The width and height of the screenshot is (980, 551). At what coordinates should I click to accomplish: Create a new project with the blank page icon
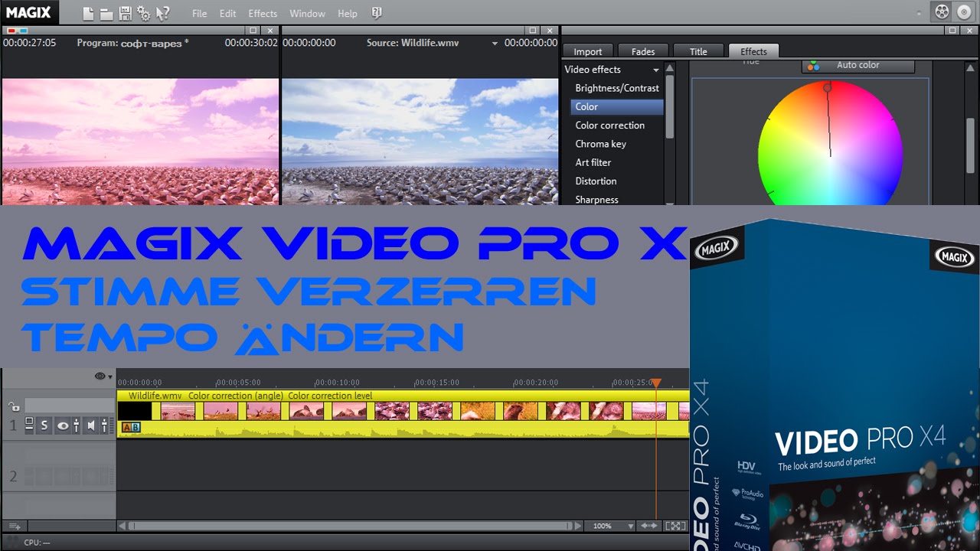88,13
